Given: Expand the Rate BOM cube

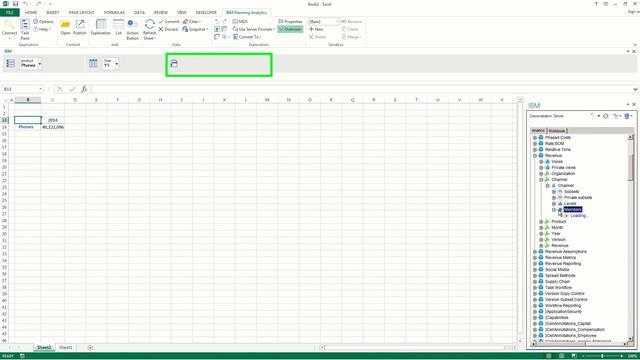Looking at the screenshot, I should [x=535, y=144].
